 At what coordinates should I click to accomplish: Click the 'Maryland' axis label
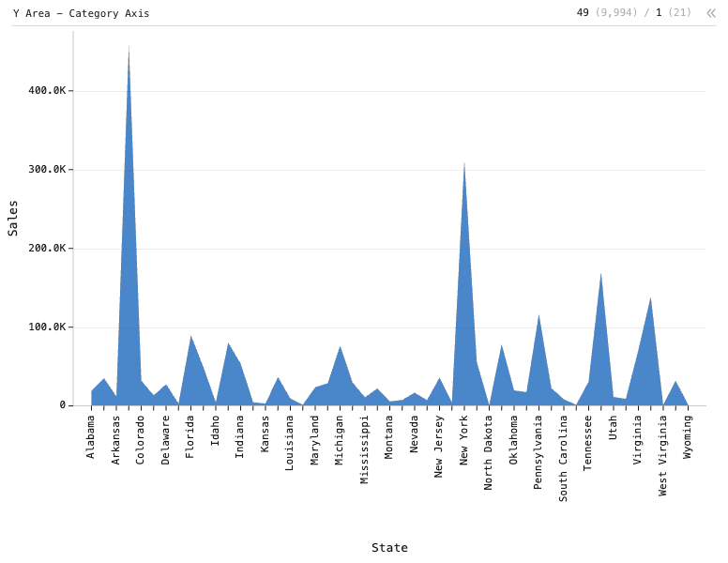pos(314,440)
